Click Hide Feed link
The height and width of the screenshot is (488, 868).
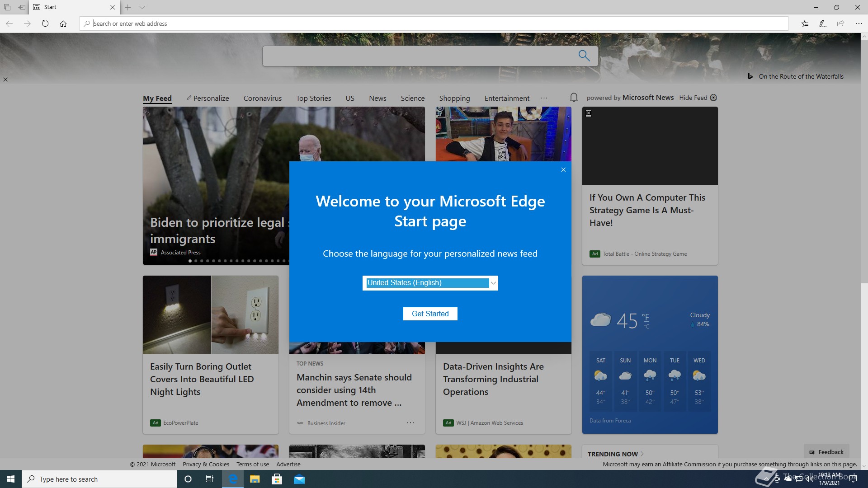coord(693,98)
